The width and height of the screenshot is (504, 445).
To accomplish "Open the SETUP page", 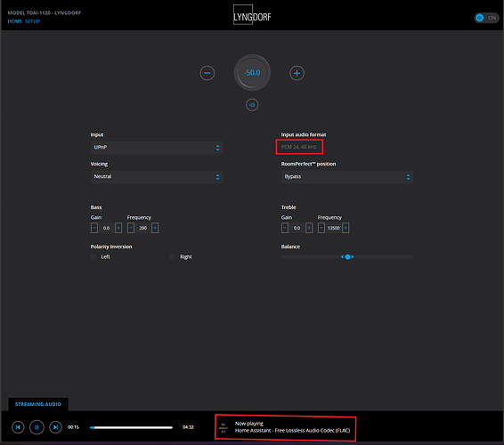I will click(32, 21).
